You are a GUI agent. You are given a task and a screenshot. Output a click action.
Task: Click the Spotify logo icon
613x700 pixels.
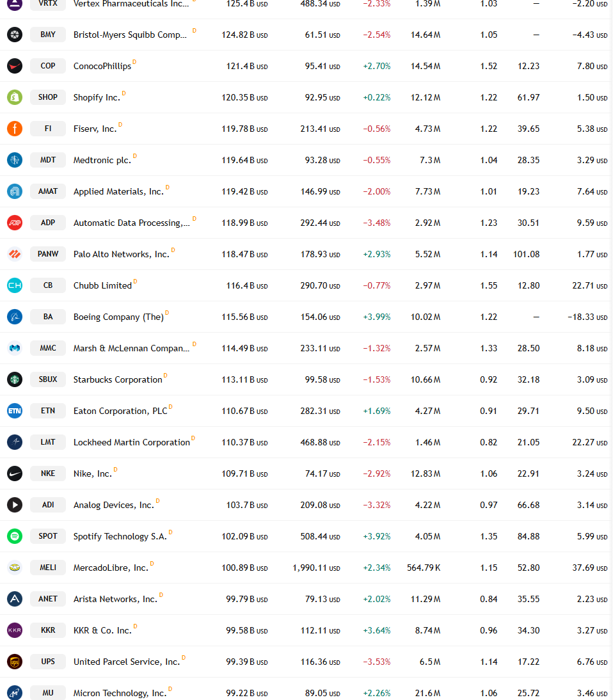pos(15,536)
